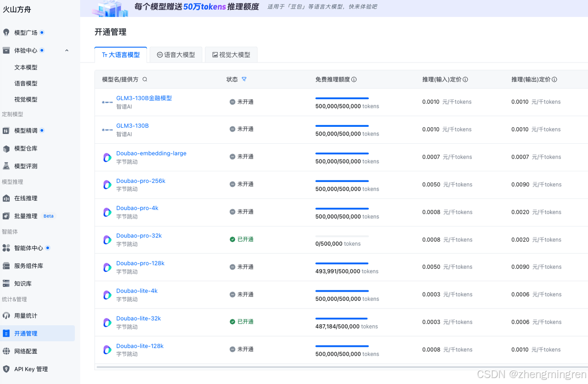This screenshot has width=588, height=384.
Task: Open 文本模型 in the sidebar
Action: [26, 68]
